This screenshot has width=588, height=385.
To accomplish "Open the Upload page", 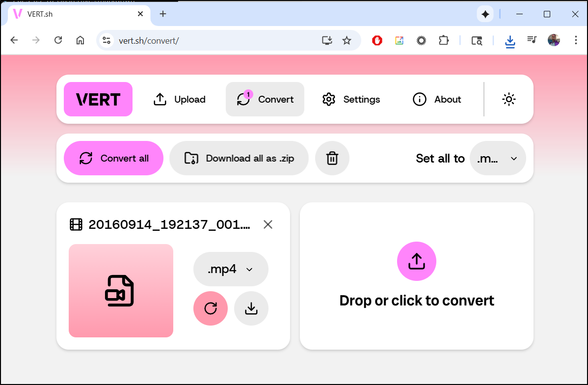I will pos(180,99).
